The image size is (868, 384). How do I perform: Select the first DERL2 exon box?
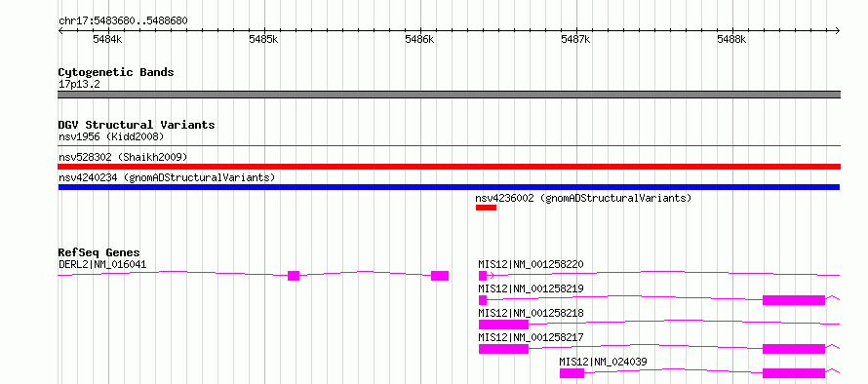[x=294, y=276]
